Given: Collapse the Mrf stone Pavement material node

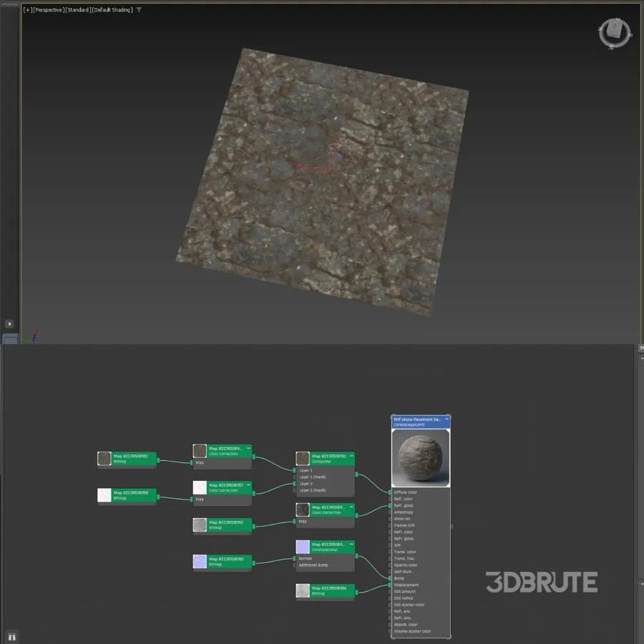Looking at the screenshot, I should (x=447, y=419).
